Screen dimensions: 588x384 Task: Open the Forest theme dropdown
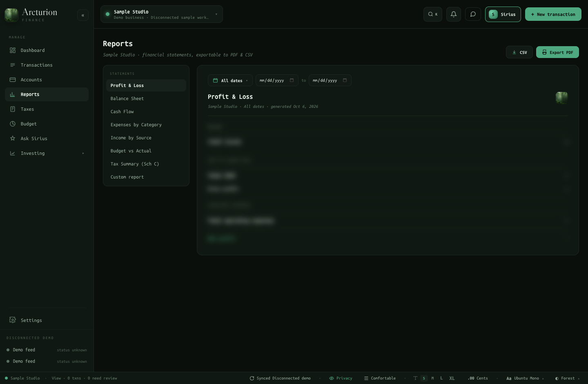click(567, 378)
